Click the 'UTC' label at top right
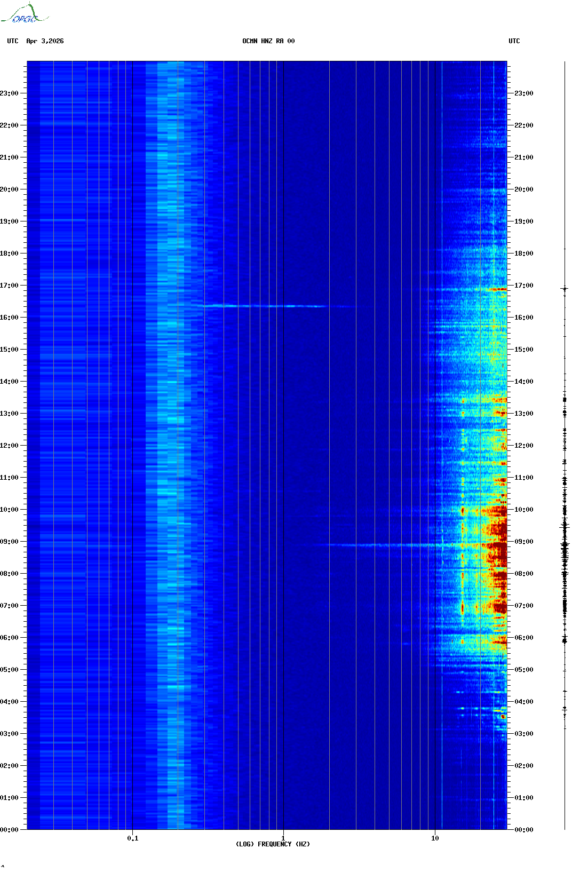Image resolution: width=588 pixels, height=872 pixels. click(514, 41)
